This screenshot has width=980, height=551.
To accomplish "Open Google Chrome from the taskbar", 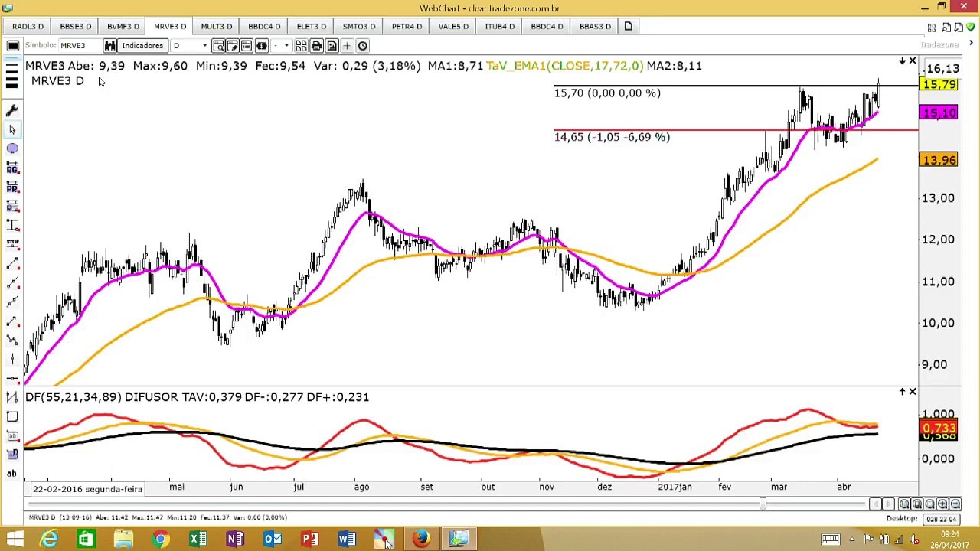I will (161, 540).
